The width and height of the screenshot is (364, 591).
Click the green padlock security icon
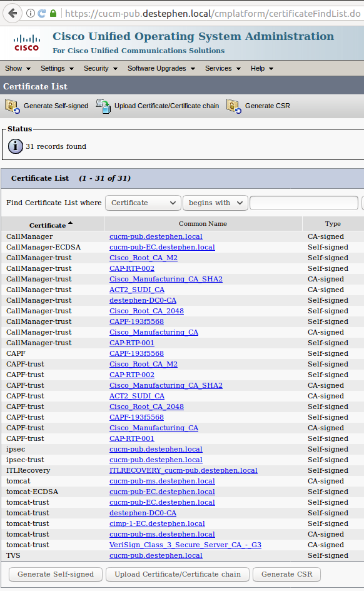tap(53, 14)
